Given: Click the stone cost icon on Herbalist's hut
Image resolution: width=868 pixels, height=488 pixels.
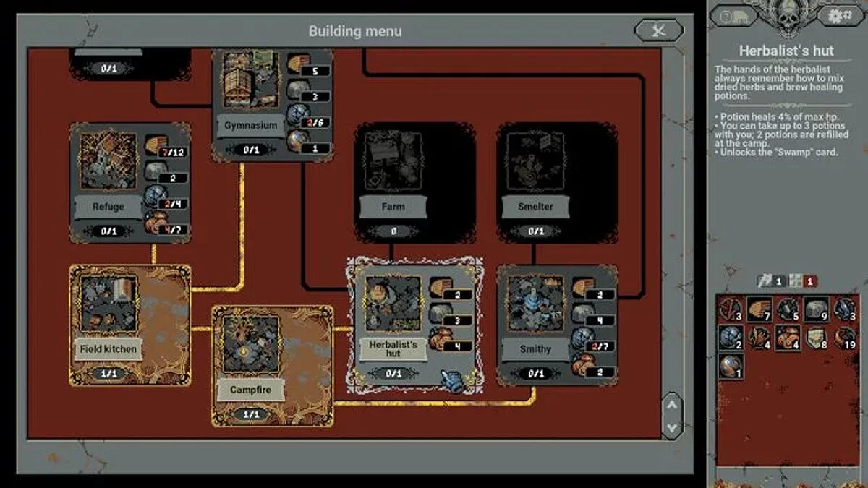Looking at the screenshot, I should (x=441, y=313).
